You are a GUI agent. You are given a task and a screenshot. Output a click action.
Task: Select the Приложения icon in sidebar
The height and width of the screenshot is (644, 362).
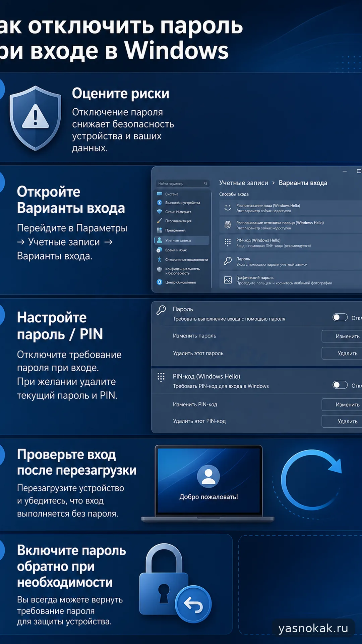[x=160, y=230]
